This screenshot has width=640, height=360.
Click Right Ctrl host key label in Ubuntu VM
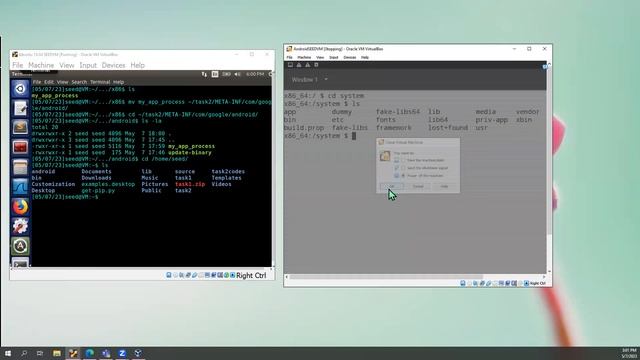pyautogui.click(x=251, y=276)
